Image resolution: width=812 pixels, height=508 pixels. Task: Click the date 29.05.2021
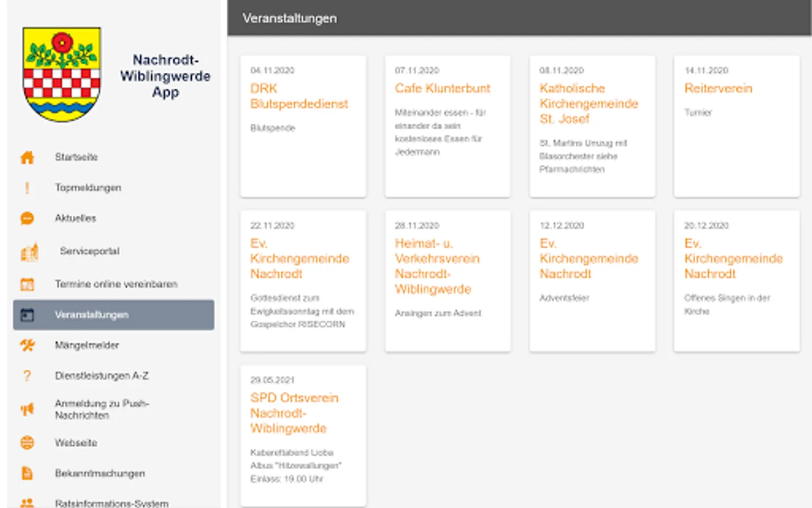click(272, 380)
